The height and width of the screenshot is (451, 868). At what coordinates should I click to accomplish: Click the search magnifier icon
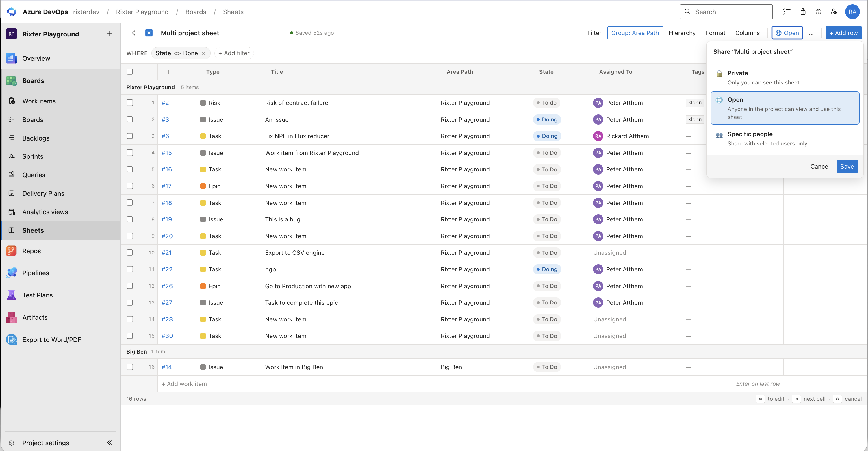coord(687,12)
